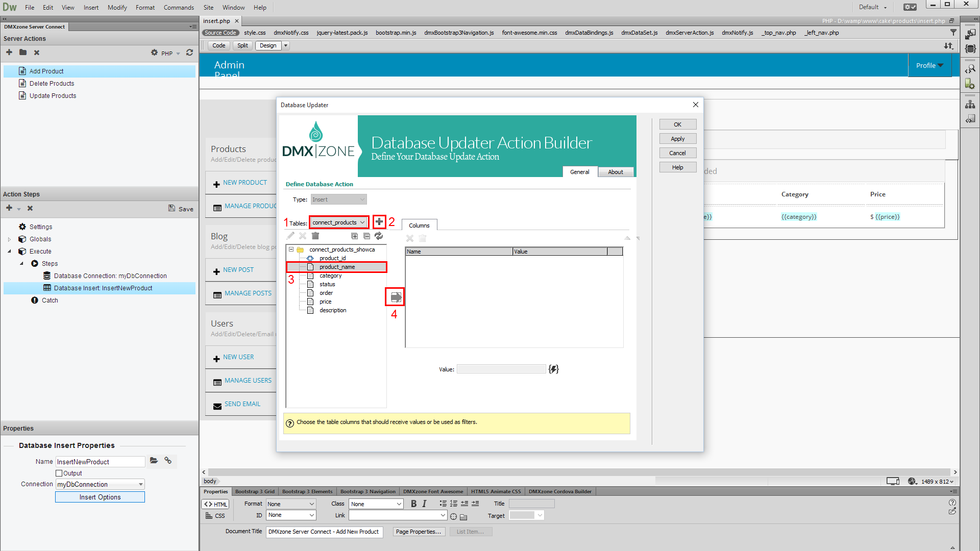Move selected column to Columns list with arrow
Screen dimensions: 980x551
[396, 297]
